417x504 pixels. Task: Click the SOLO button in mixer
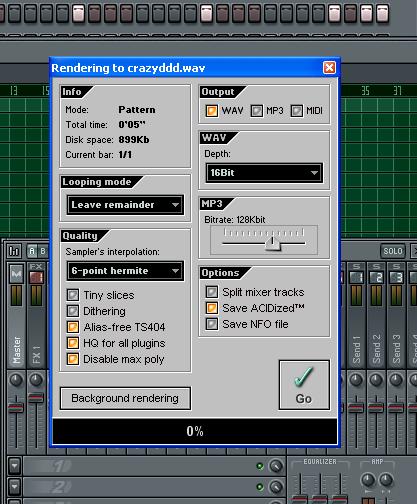point(393,251)
